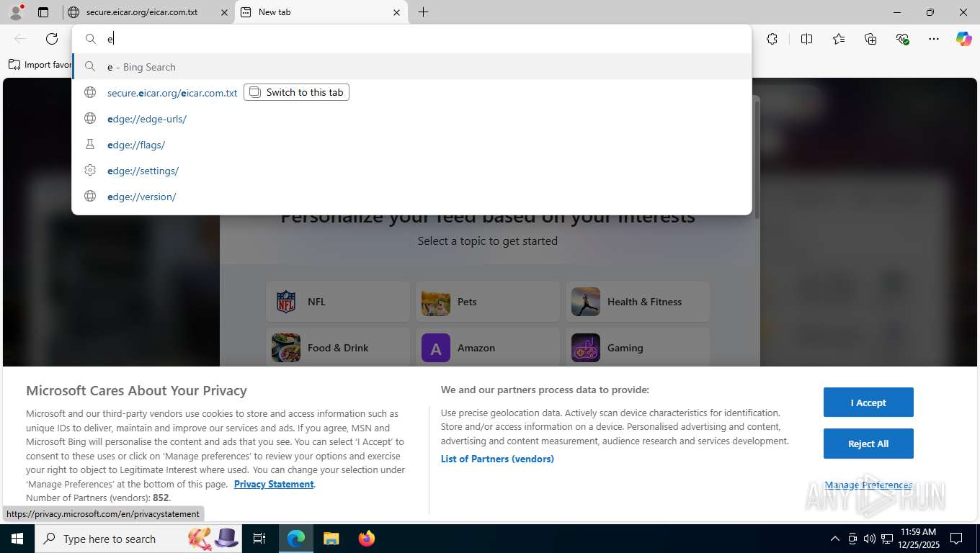This screenshot has width=980, height=553.
Task: Choose the Amazon topic card
Action: click(x=488, y=348)
